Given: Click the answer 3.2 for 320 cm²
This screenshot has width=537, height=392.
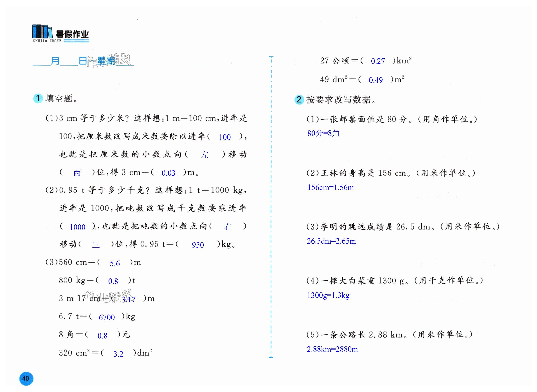Looking at the screenshot, I should pos(118,354).
